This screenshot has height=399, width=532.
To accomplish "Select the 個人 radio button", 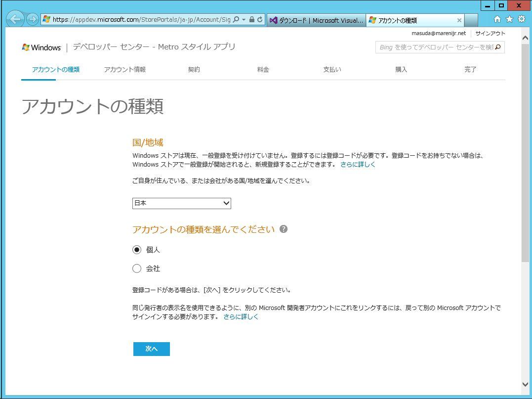I will pyautogui.click(x=137, y=250).
